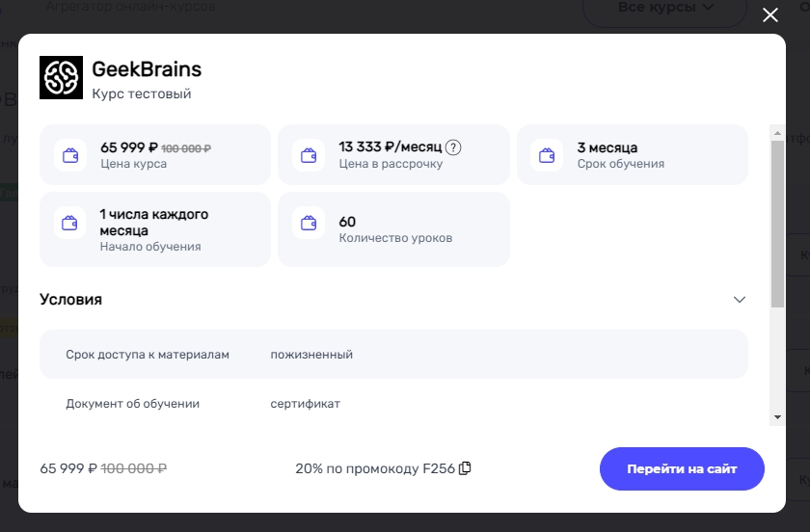Open the Все курсы dropdown

664,8
